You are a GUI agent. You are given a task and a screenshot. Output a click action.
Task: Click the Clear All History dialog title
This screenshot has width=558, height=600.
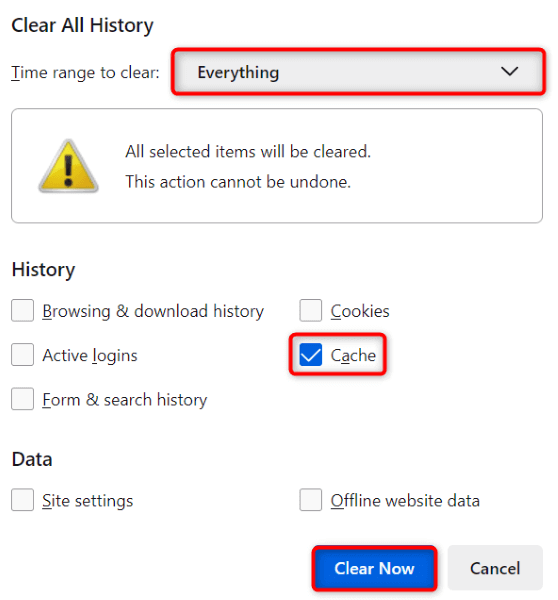(x=82, y=26)
